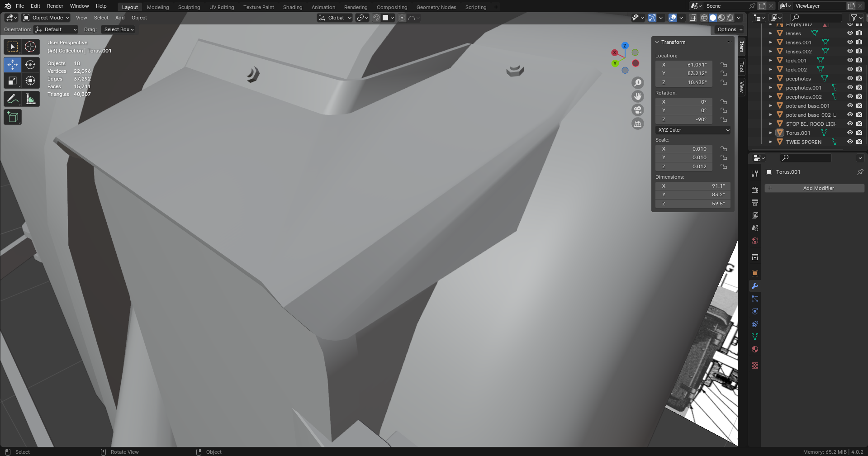Image resolution: width=868 pixels, height=456 pixels.
Task: Select the Annotate tool
Action: 13,99
